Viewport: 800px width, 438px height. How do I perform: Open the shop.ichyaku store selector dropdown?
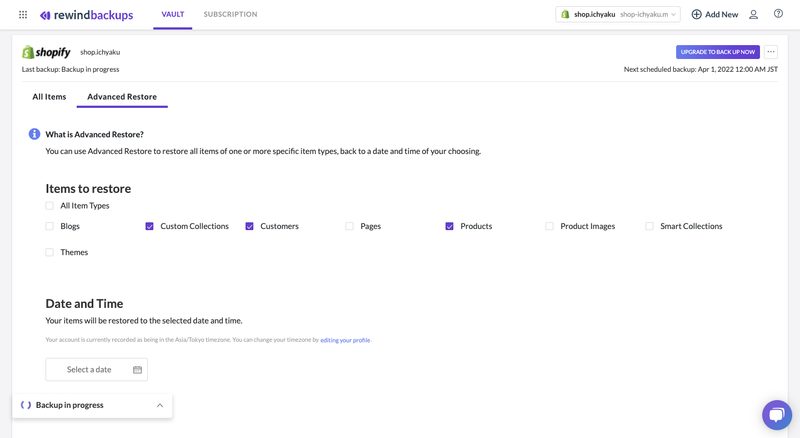(x=617, y=14)
